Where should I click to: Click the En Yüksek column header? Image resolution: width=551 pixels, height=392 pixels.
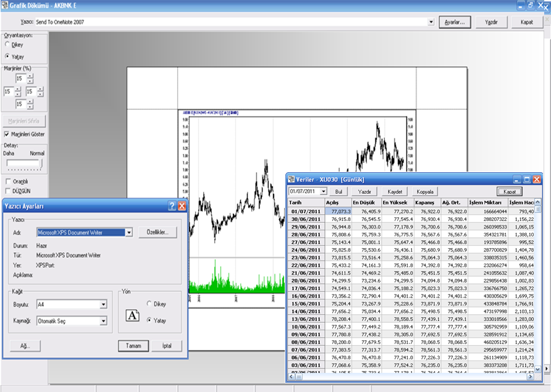[x=397, y=202]
